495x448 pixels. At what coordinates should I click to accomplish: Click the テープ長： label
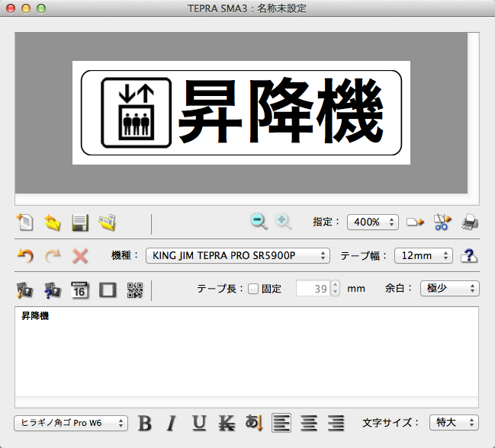coord(220,289)
